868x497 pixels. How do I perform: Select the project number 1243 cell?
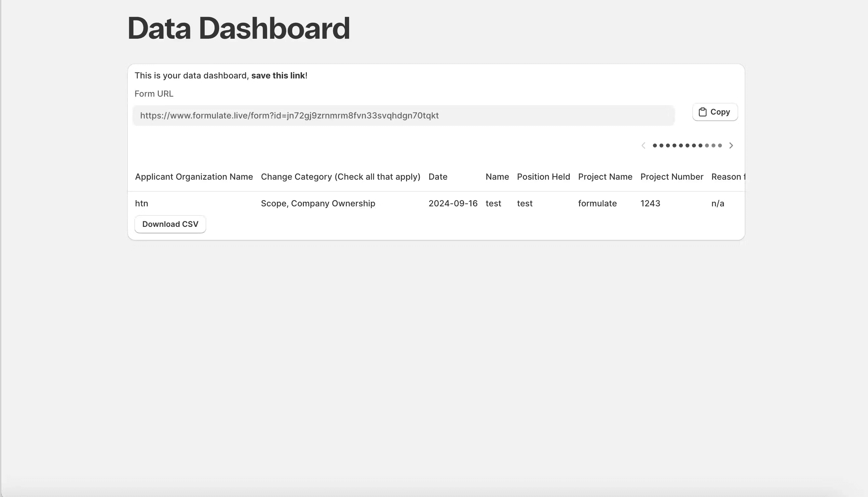click(x=650, y=203)
